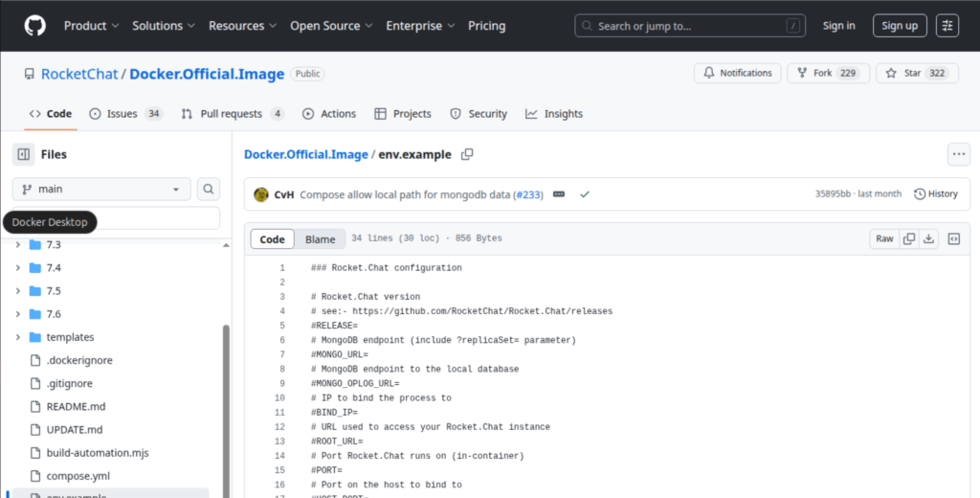Focus the Search or jump to field

pyautogui.click(x=690, y=26)
